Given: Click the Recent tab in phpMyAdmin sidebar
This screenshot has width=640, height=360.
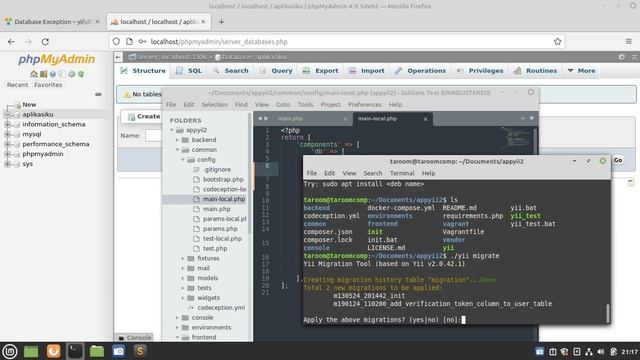Looking at the screenshot, I should click(18, 85).
